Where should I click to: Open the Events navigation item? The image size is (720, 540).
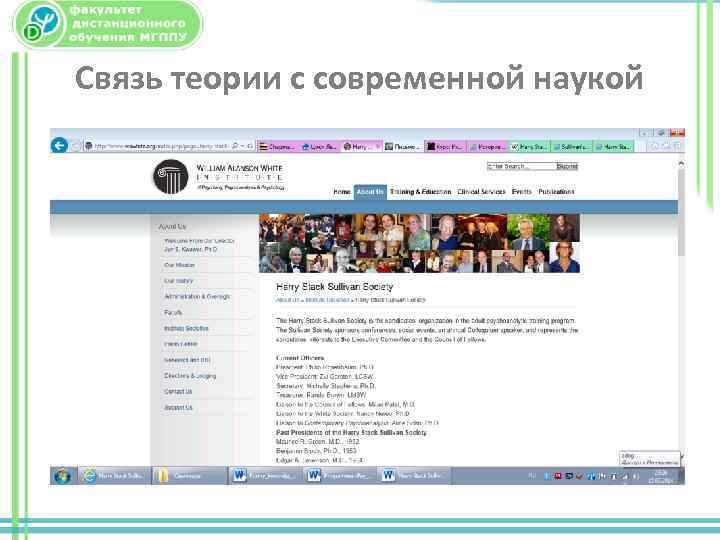coord(522,192)
